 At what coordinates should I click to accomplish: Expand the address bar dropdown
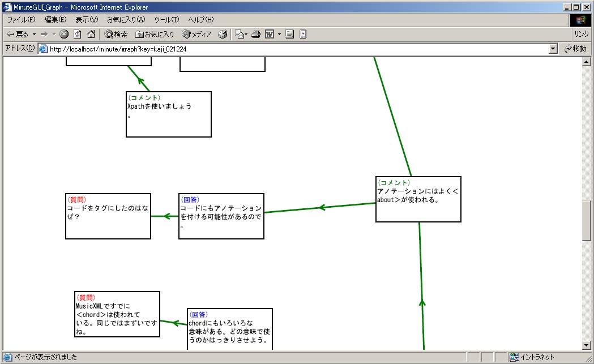coord(553,49)
